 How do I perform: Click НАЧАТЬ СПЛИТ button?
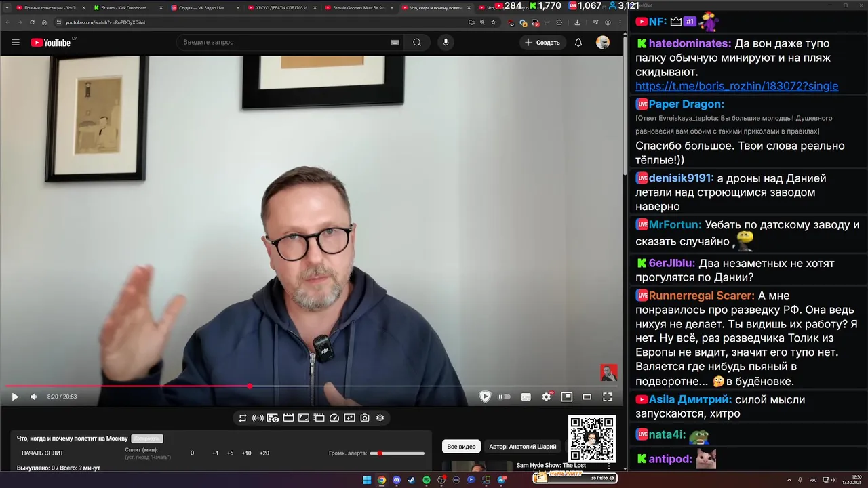(43, 453)
